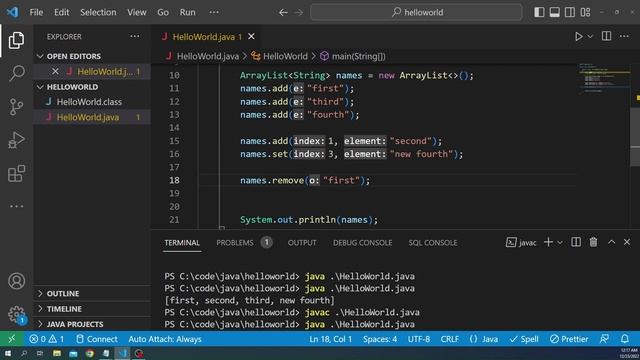Maximize the terminal panel with chevron
The width and height of the screenshot is (640, 360).
click(x=611, y=242)
